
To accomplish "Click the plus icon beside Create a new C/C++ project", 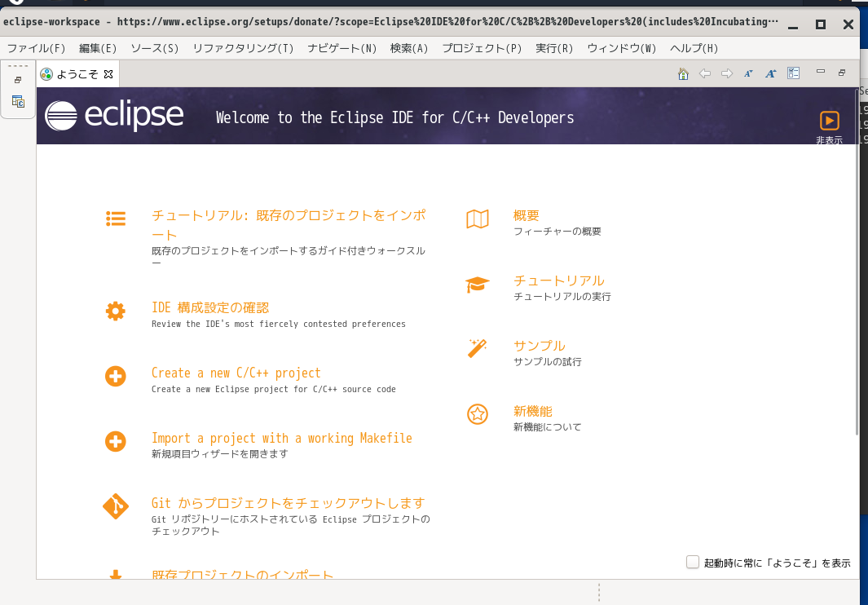I will 116,377.
